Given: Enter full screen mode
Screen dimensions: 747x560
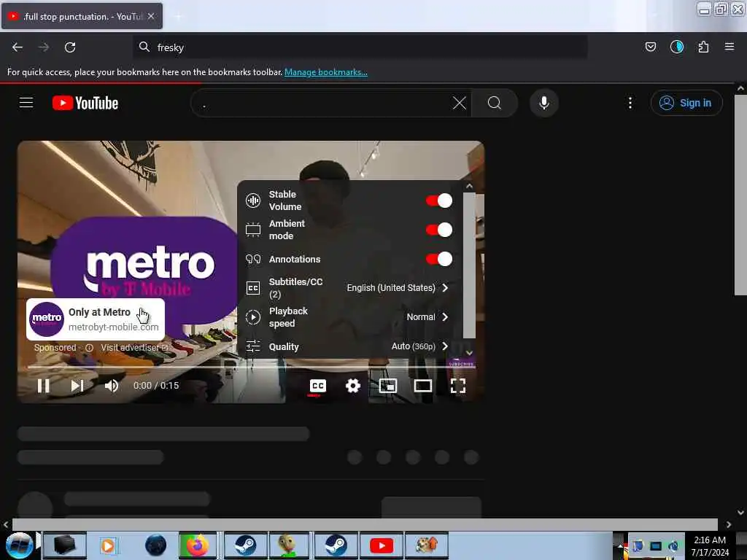Looking at the screenshot, I should tap(458, 386).
